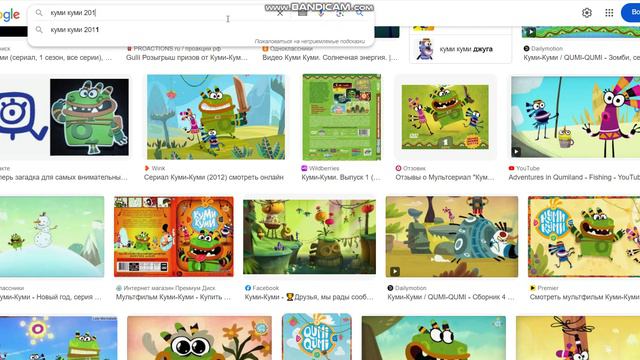Open YouTube "Adventures in Qumiland - Fishing" image

[576, 117]
